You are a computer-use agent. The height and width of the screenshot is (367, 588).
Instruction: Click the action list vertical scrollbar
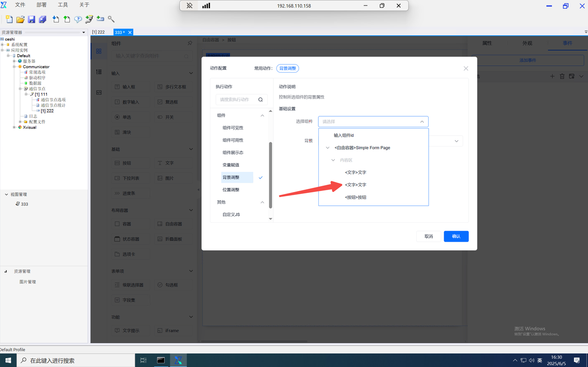click(x=271, y=175)
